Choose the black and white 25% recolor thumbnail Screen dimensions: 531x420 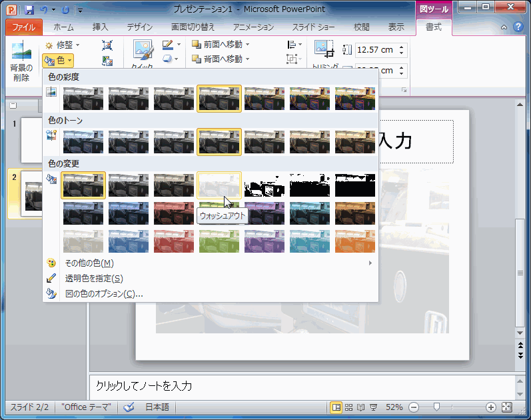click(x=265, y=185)
